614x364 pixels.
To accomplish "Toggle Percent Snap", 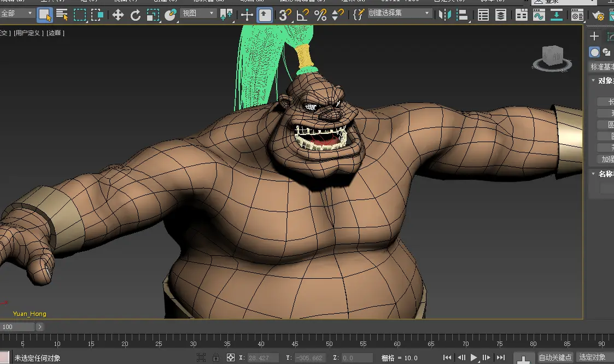I will coord(320,15).
